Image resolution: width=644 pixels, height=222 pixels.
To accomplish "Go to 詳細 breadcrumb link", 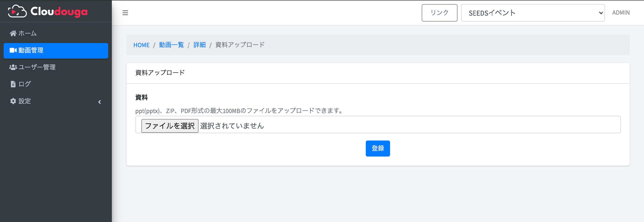I will (x=199, y=45).
